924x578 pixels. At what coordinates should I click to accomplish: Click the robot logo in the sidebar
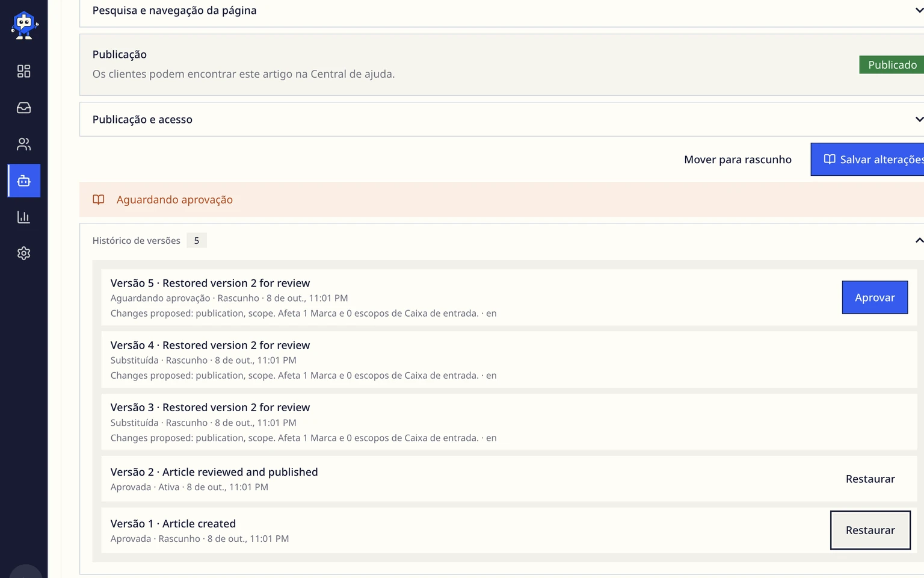[x=24, y=25]
